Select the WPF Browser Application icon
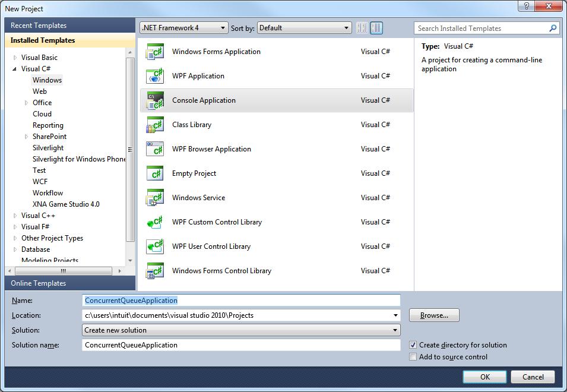Viewport: 567px width, 392px height. (155, 149)
